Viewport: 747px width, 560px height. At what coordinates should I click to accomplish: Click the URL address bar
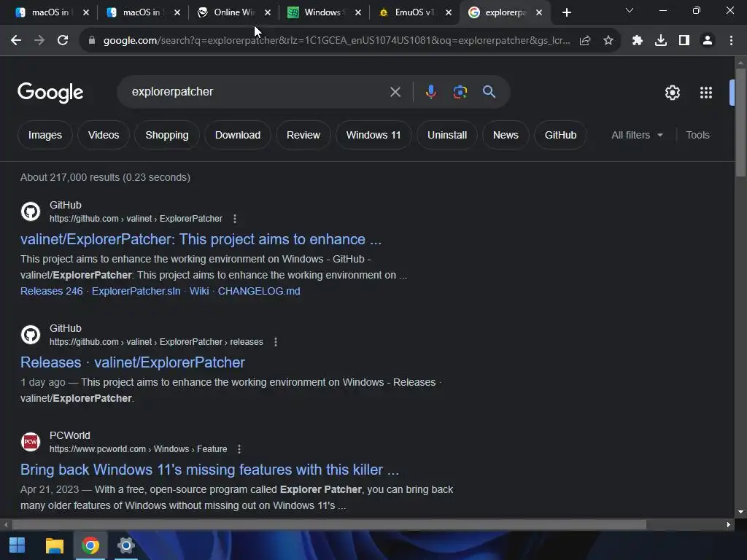click(x=336, y=41)
